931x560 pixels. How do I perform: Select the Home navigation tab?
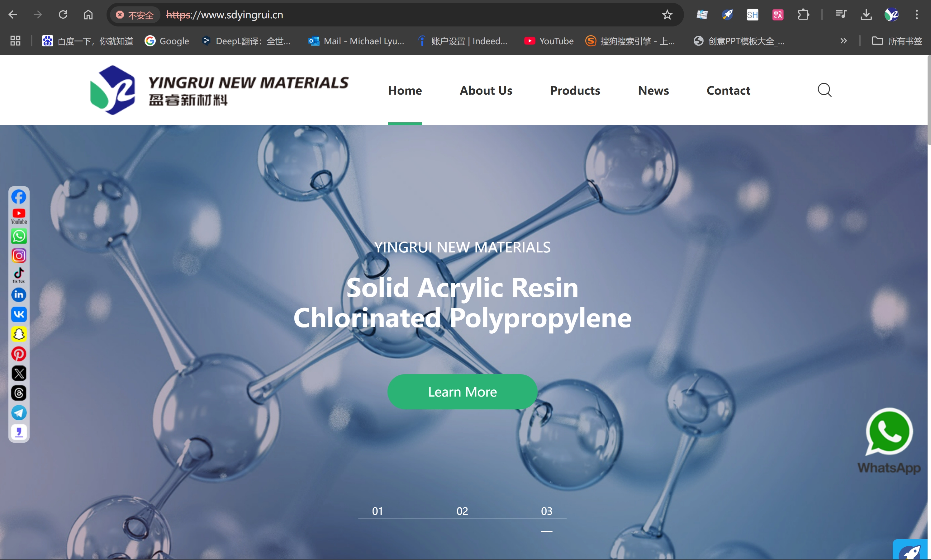click(x=405, y=90)
